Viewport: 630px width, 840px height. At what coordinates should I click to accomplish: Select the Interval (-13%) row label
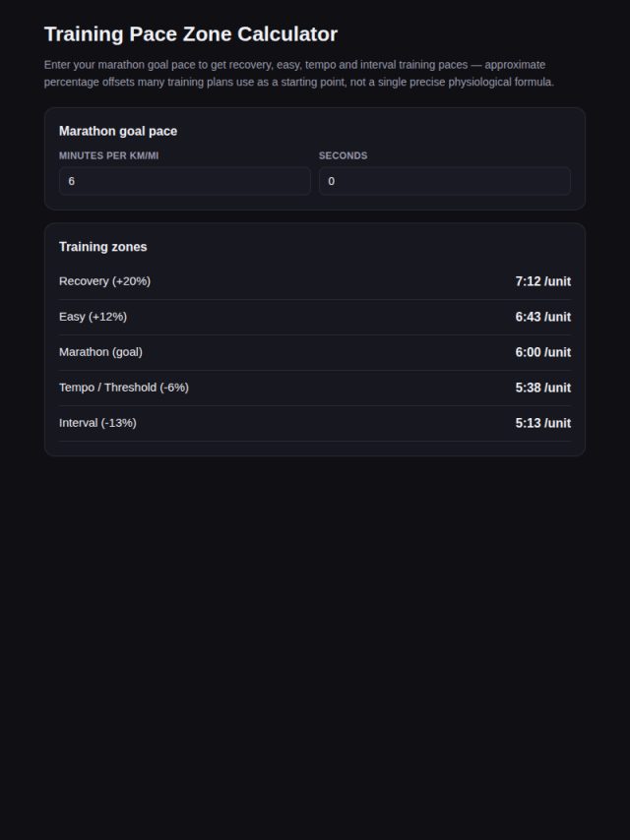click(97, 423)
